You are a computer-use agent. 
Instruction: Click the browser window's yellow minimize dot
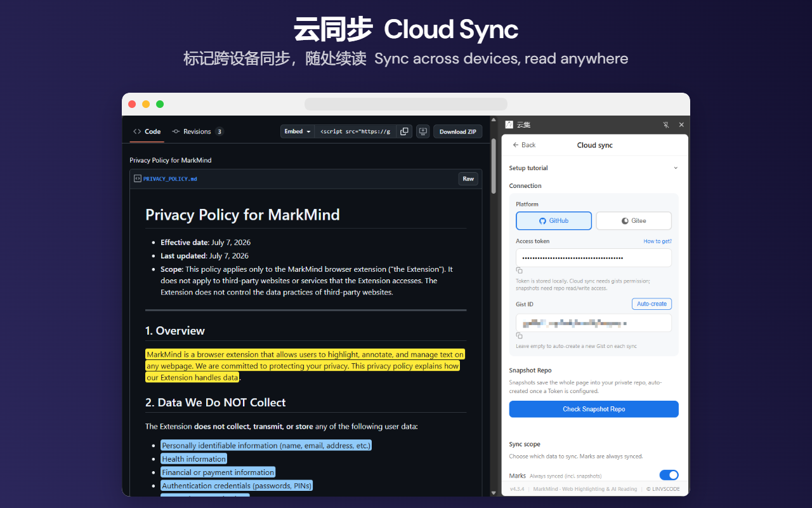coord(146,104)
